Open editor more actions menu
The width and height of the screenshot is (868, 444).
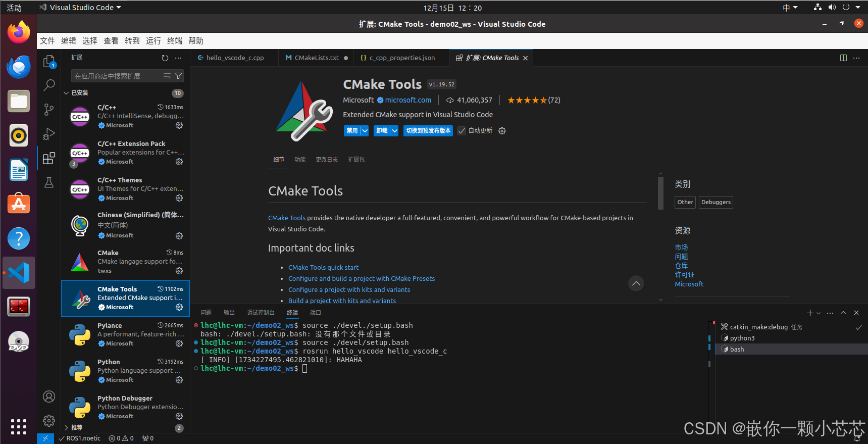(x=856, y=58)
